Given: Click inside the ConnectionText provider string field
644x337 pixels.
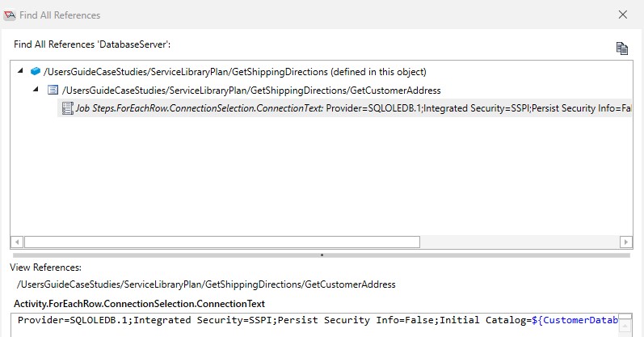Looking at the screenshot, I should (x=318, y=325).
